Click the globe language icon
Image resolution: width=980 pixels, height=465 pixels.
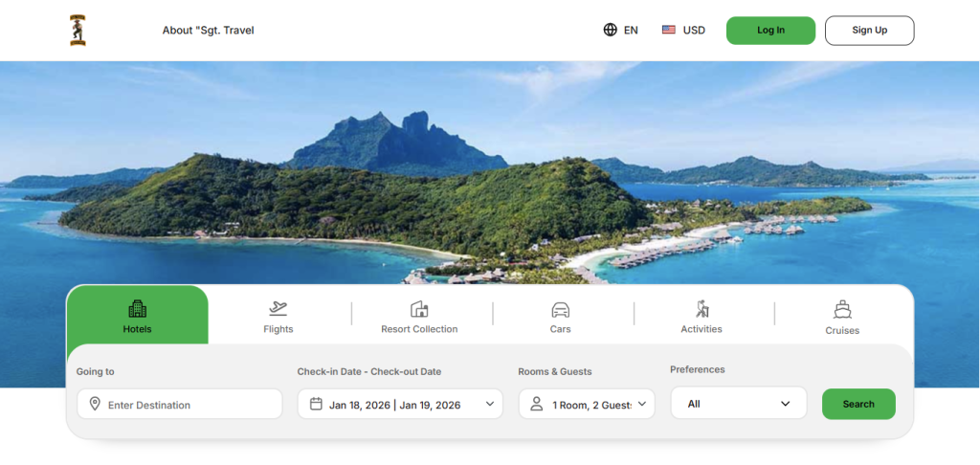point(610,30)
